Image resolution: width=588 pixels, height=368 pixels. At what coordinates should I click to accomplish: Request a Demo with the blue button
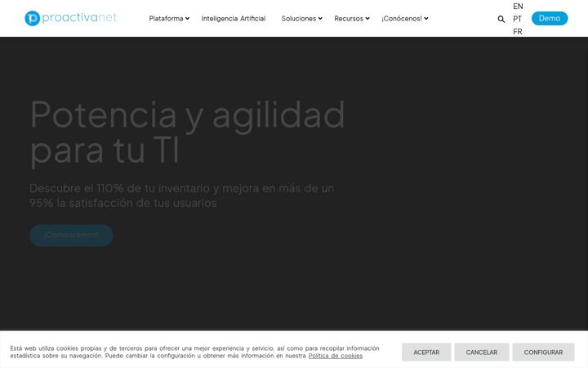[550, 18]
